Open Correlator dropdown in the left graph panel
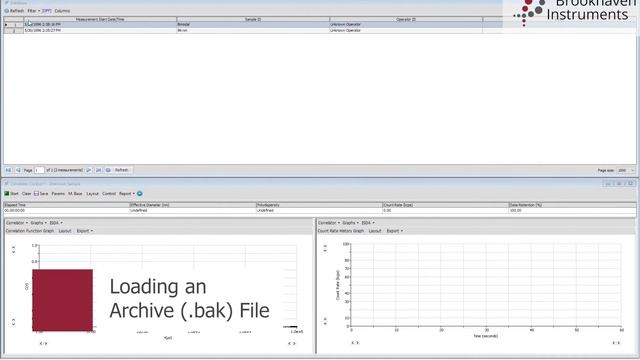Image resolution: width=640 pixels, height=360 pixels. tap(17, 223)
